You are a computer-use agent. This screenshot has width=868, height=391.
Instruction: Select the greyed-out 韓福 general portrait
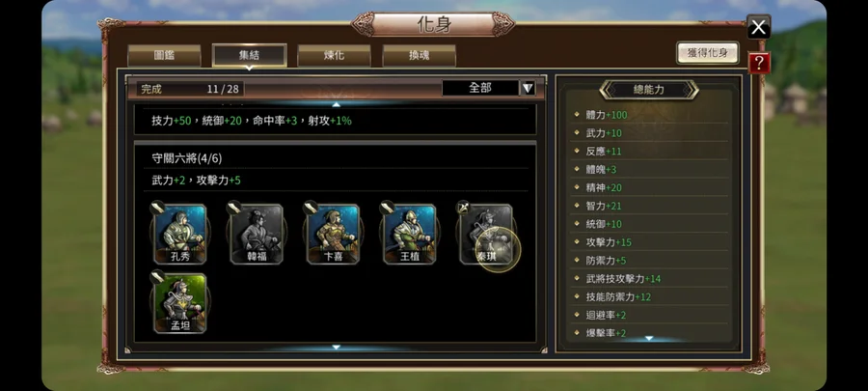257,234
